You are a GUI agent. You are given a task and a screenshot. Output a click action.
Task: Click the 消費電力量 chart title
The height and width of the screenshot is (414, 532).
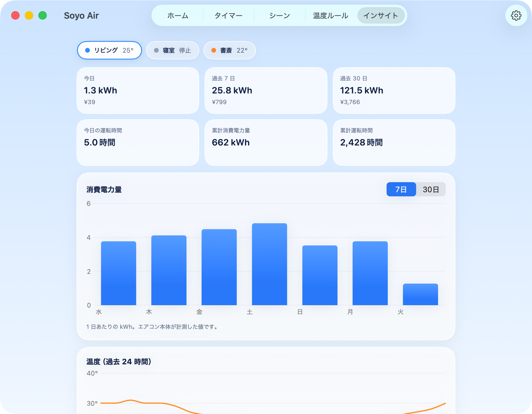click(x=104, y=190)
